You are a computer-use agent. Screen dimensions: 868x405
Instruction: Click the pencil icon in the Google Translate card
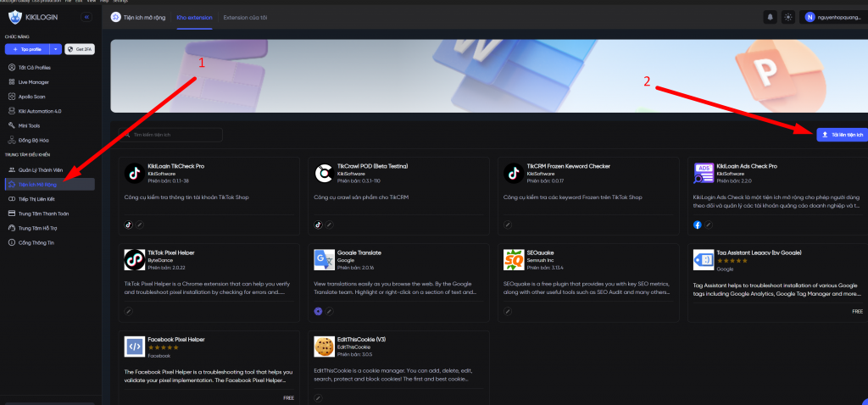tap(330, 311)
